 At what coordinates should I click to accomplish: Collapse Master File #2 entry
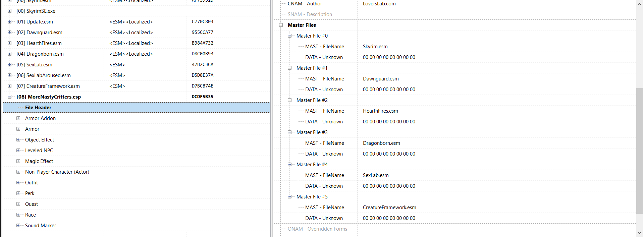click(x=290, y=100)
